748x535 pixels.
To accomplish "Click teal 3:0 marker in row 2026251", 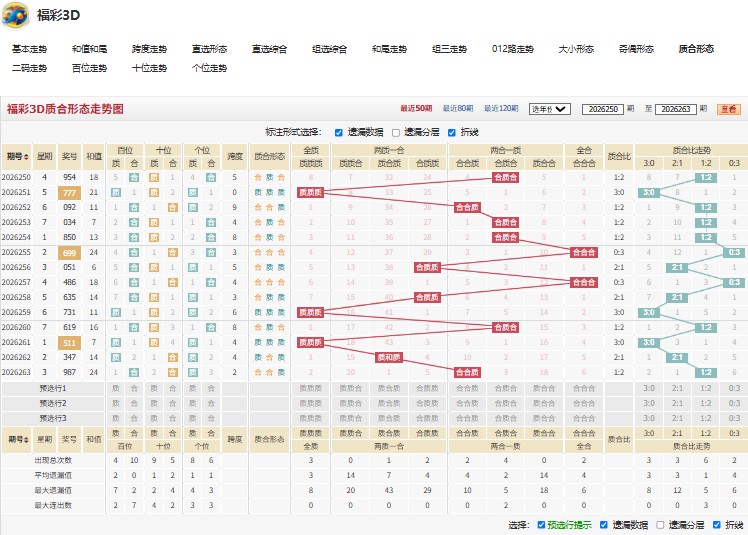I will point(649,192).
